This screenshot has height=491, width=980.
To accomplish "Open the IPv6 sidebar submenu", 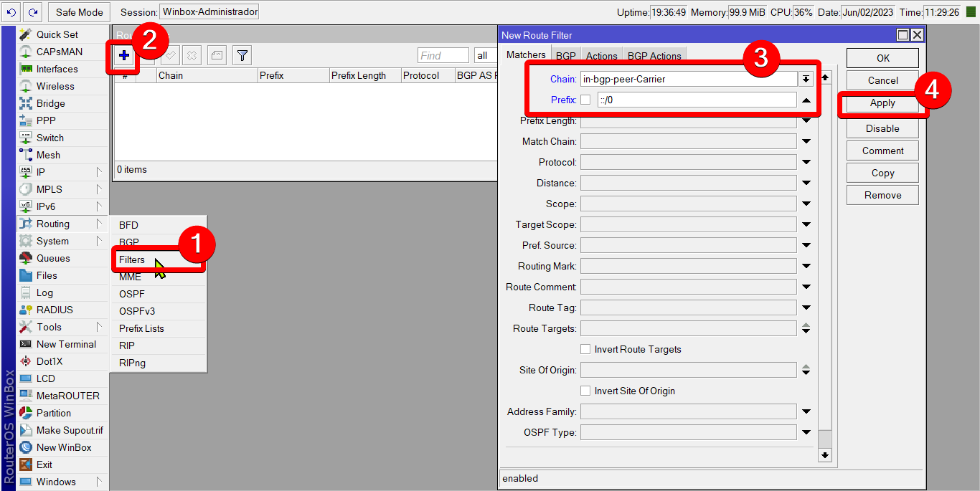I will (x=62, y=206).
